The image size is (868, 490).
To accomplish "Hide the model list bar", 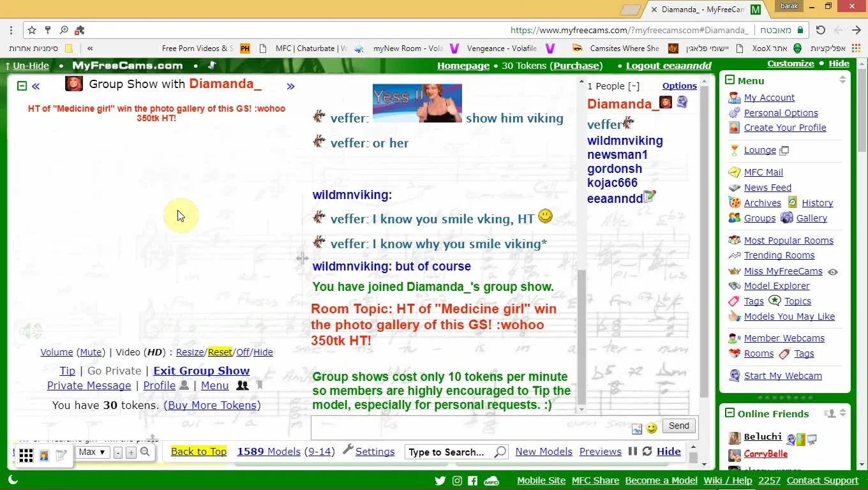I will pos(668,451).
